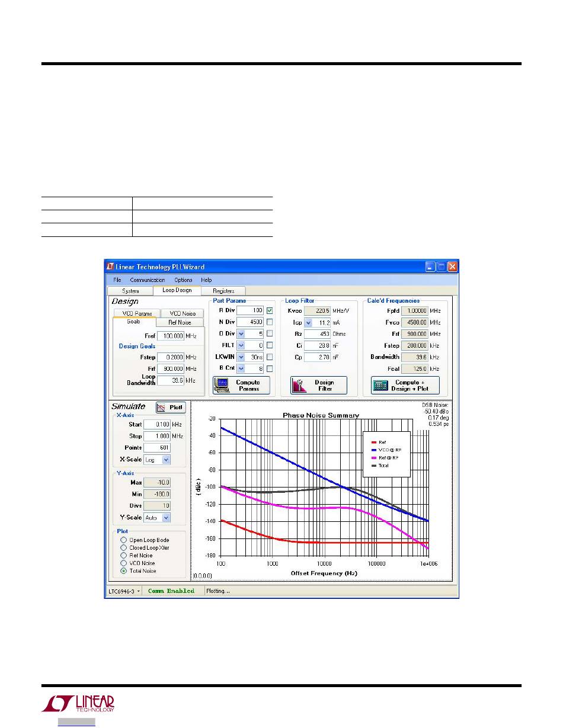This screenshot has height=728, width=563.
Task: Toggle the R Div checkbox
Action: tap(270, 310)
